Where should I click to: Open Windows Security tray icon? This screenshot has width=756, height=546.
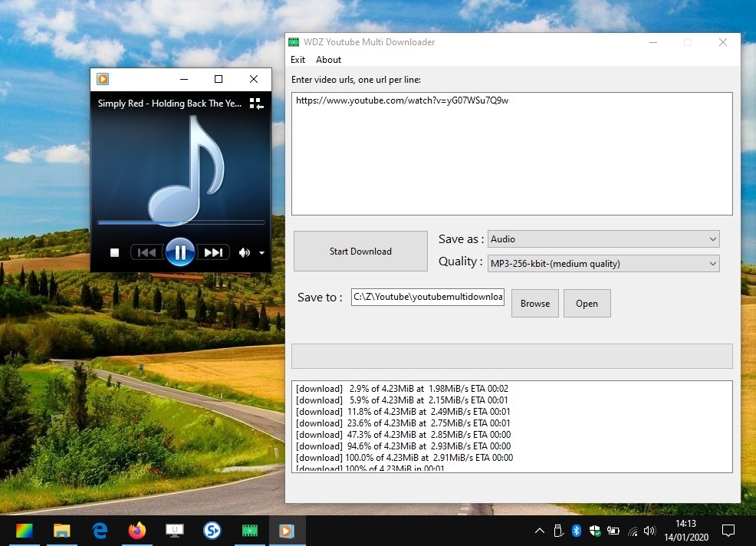[x=595, y=531]
